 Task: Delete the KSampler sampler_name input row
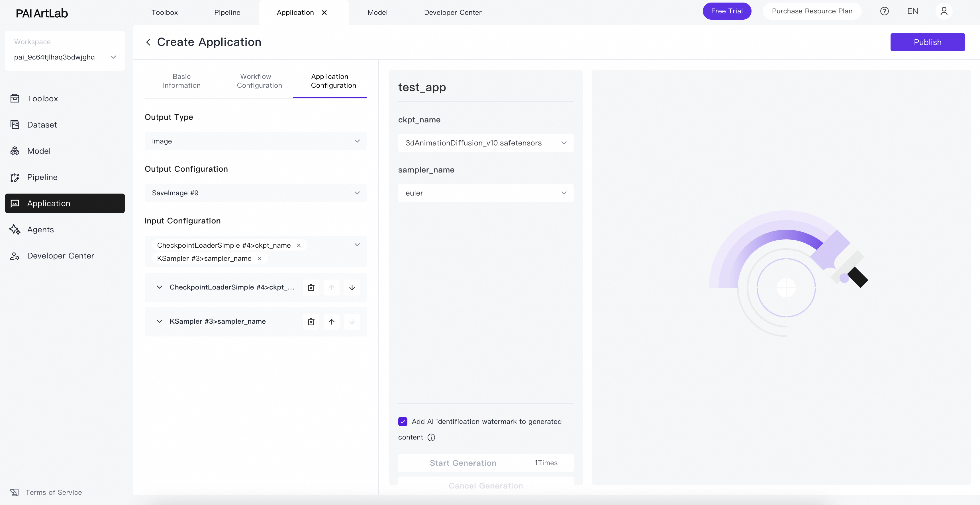coord(311,322)
